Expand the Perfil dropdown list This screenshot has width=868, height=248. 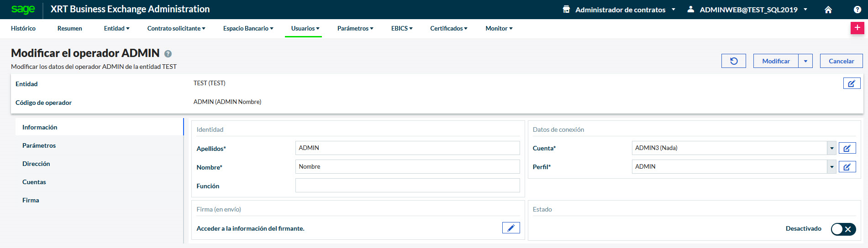pyautogui.click(x=831, y=167)
